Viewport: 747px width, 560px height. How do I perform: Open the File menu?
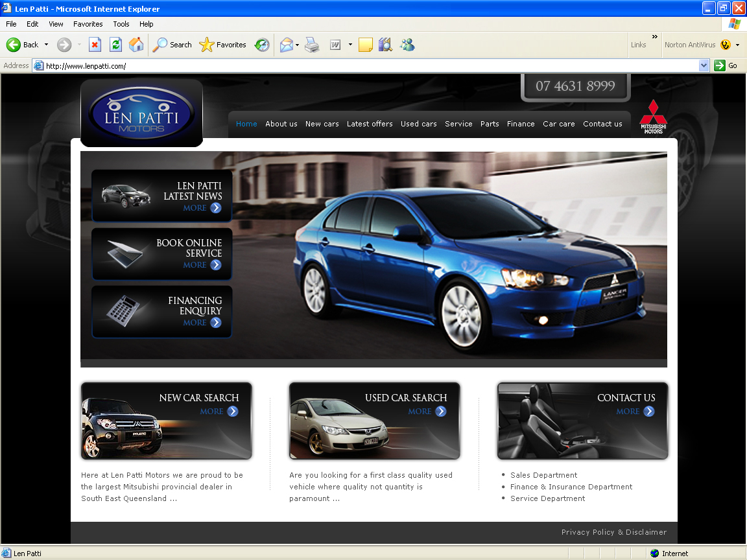click(x=11, y=24)
